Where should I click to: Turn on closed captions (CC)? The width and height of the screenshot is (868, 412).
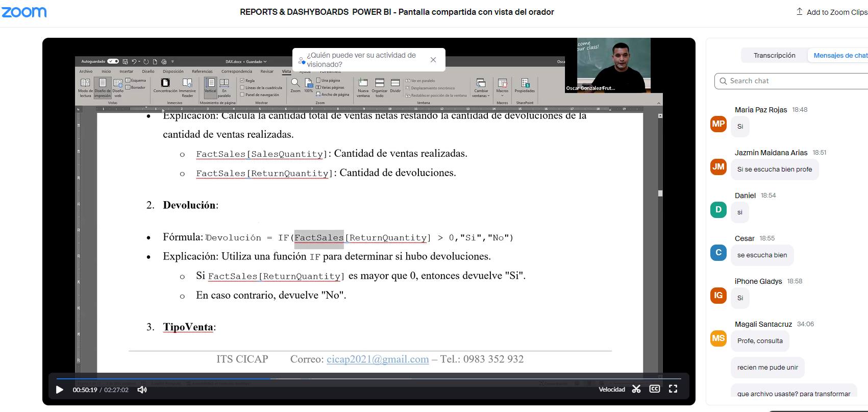654,389
